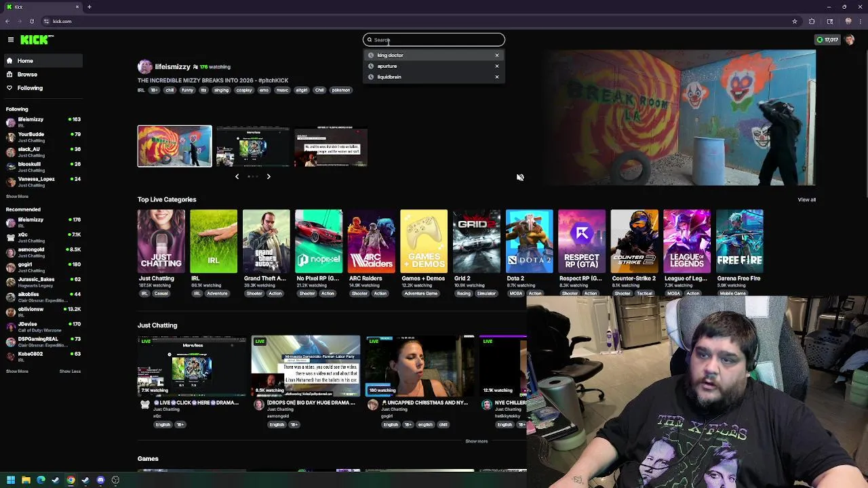Remove 'king doctor' from recent searches
This screenshot has height=488, width=868.
pos(497,56)
